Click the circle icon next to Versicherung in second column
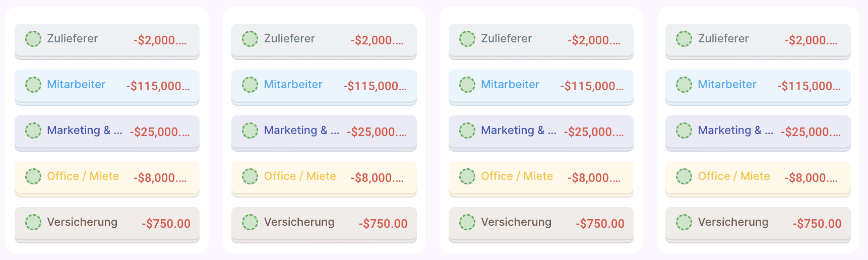The width and height of the screenshot is (868, 260). click(250, 222)
